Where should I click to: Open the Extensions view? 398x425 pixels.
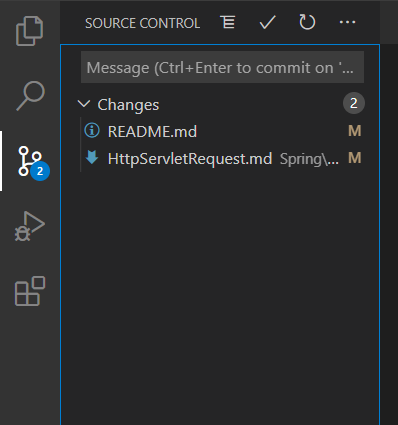30,291
